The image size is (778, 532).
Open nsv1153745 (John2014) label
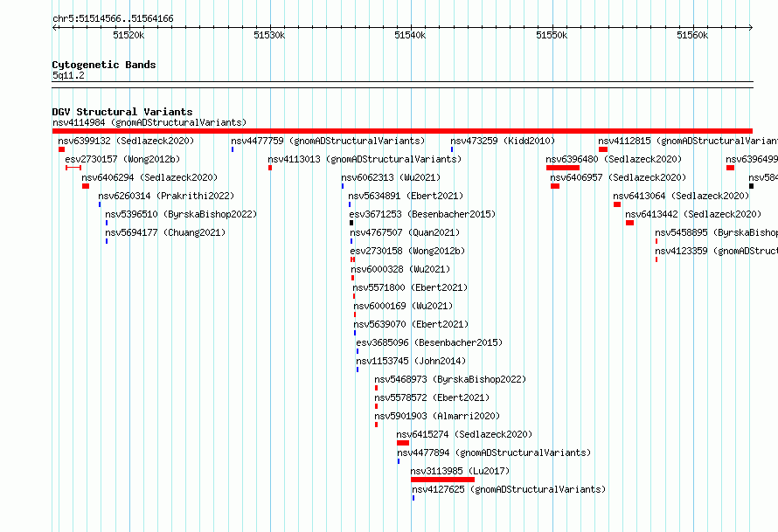(x=411, y=361)
